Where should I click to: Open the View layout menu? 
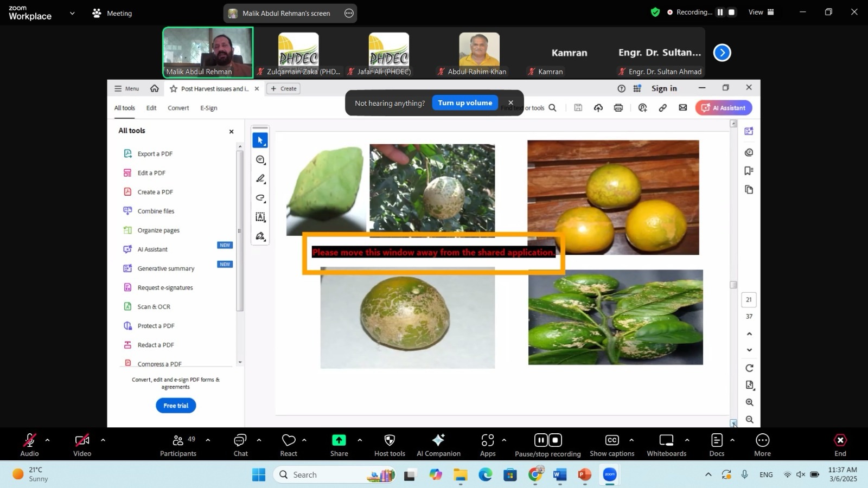point(762,12)
